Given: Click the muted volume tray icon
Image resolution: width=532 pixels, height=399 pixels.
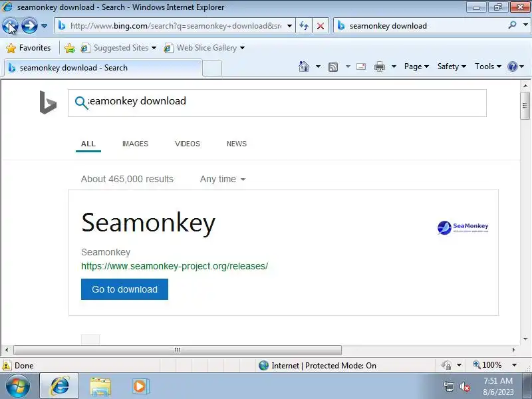Looking at the screenshot, I should pyautogui.click(x=465, y=387).
